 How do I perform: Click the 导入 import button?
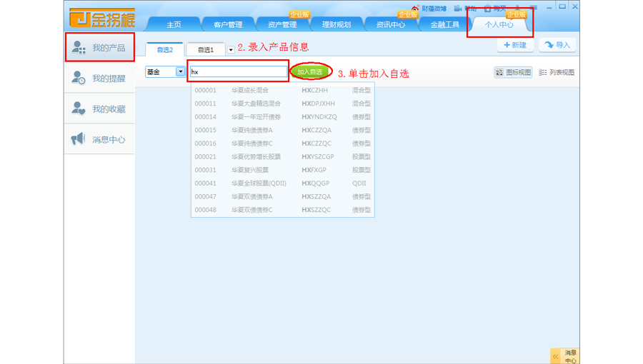pos(557,45)
